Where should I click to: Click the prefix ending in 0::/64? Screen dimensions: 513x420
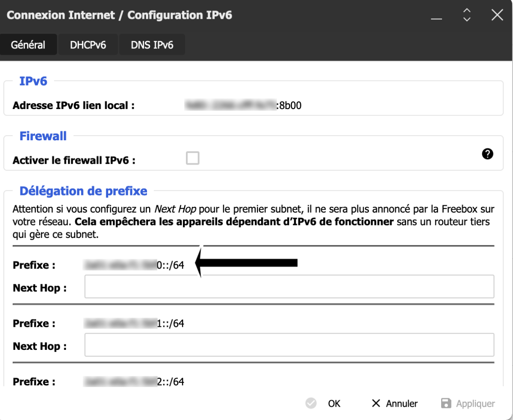point(134,265)
